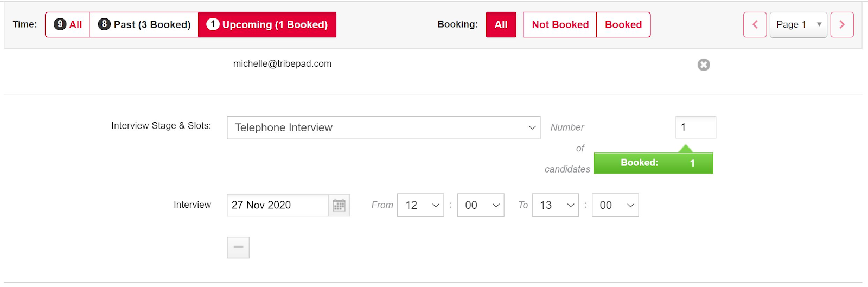The height and width of the screenshot is (287, 868).
Task: Go to previous page arrow
Action: [755, 25]
